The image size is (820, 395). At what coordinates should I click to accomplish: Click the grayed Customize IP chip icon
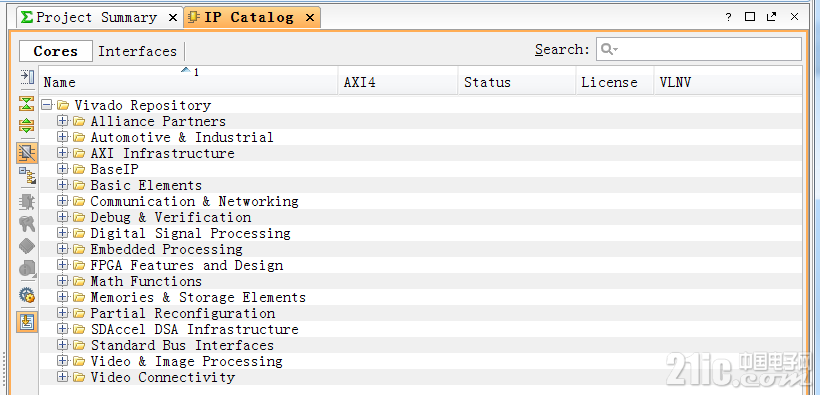(x=27, y=201)
